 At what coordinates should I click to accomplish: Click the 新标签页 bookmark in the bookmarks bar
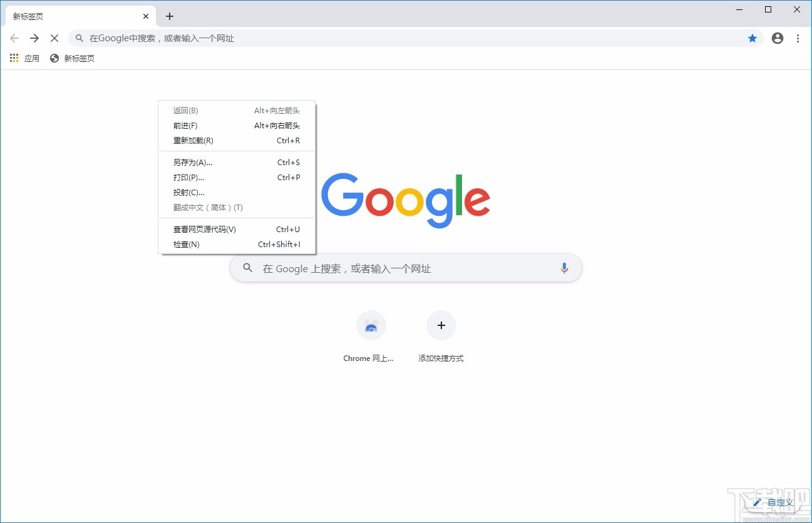[74, 58]
